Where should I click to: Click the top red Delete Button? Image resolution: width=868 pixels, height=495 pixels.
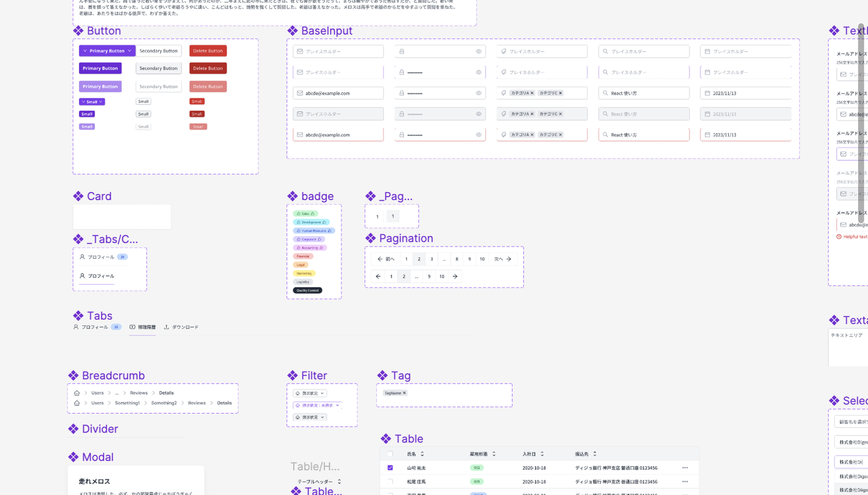[x=208, y=51]
